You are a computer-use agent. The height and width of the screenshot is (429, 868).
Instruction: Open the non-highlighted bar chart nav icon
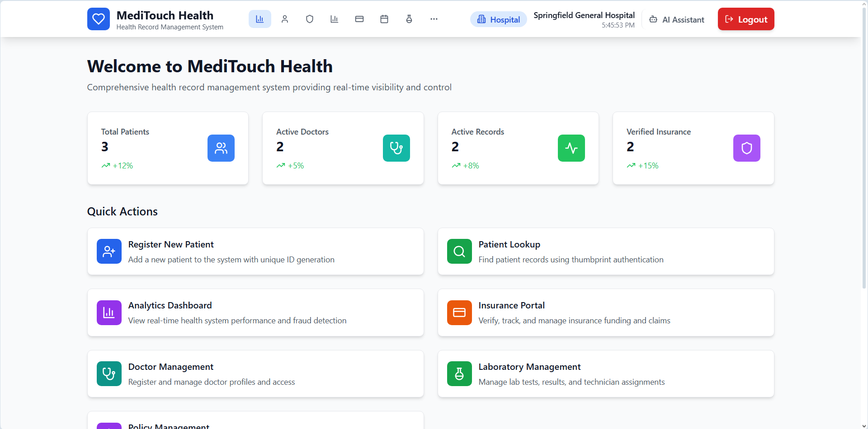pyautogui.click(x=335, y=19)
